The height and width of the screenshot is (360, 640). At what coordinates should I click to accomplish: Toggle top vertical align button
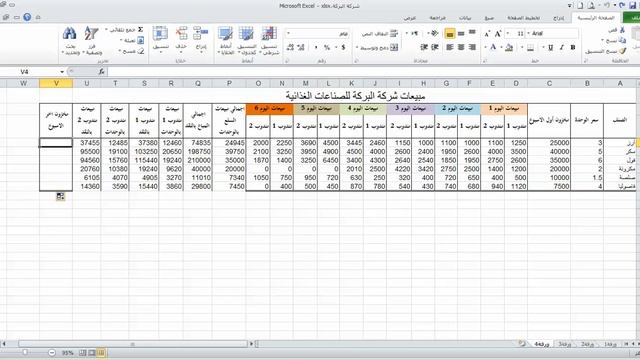pos(472,33)
